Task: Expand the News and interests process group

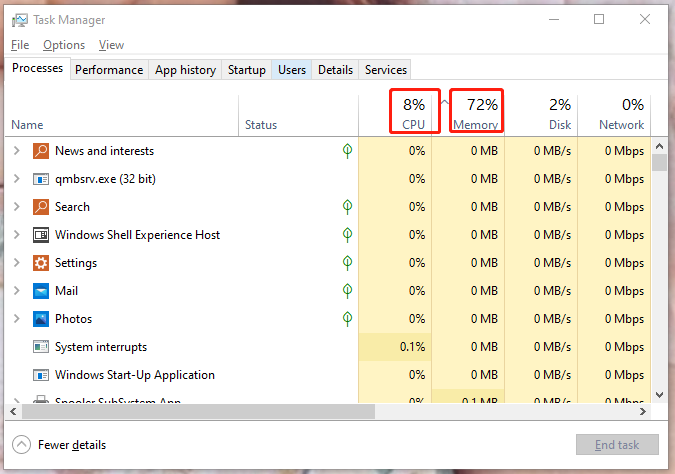Action: pos(16,150)
